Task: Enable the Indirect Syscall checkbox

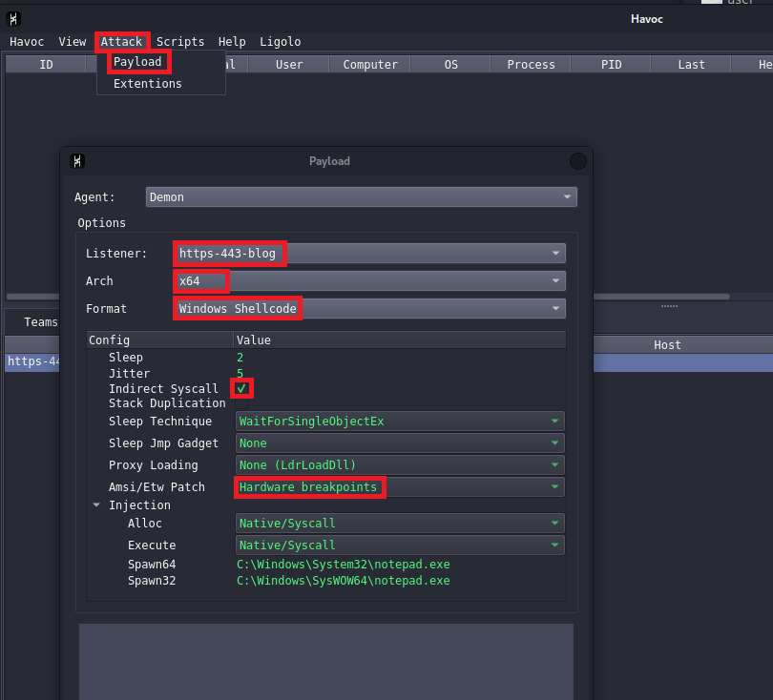Action: [x=242, y=389]
